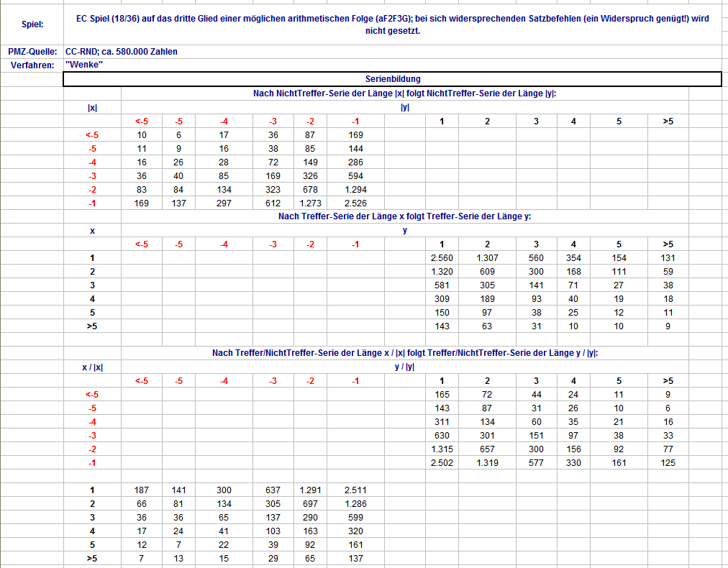Select the 'y / |y|' column label cell
This screenshot has width=728, height=568.
(x=404, y=367)
